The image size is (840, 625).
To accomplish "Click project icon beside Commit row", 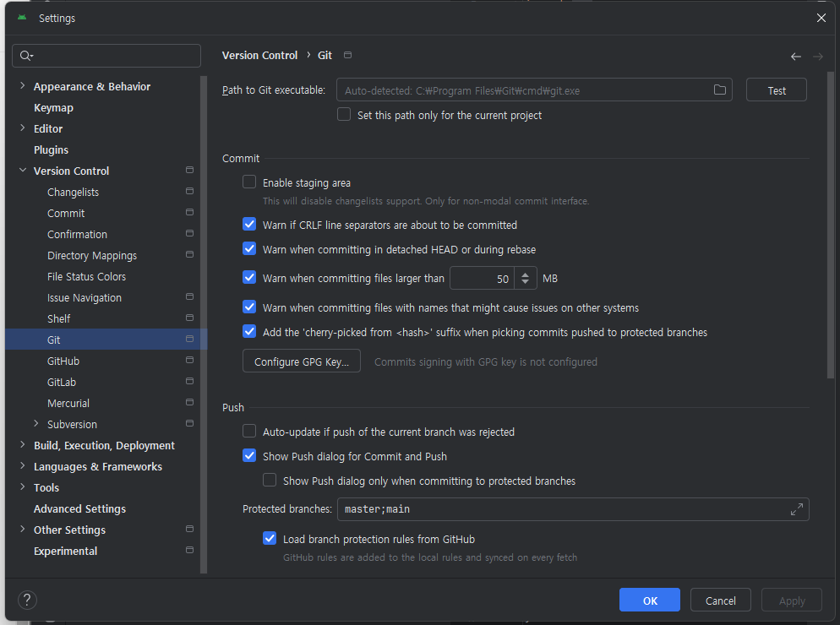I will [189, 213].
